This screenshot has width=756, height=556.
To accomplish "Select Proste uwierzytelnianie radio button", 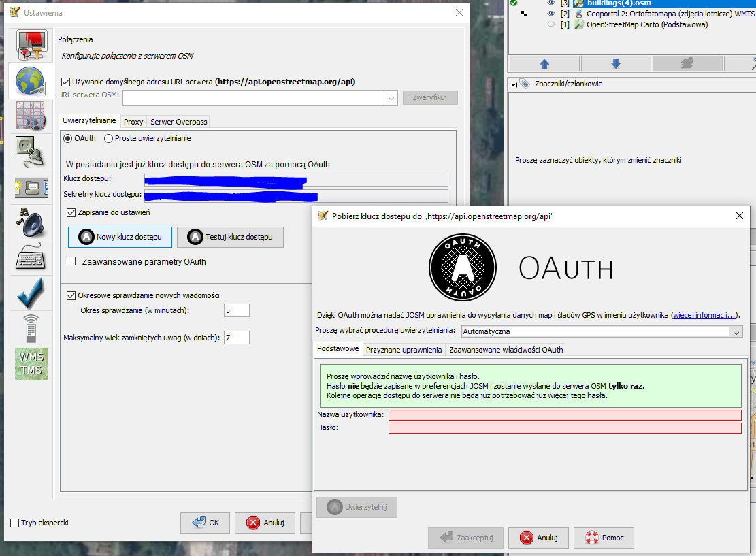I will point(108,138).
